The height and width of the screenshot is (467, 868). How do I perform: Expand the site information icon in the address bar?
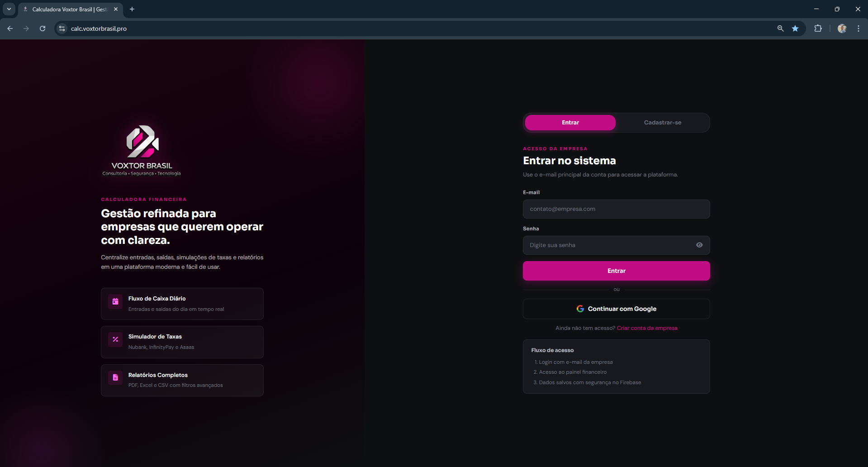tap(62, 29)
